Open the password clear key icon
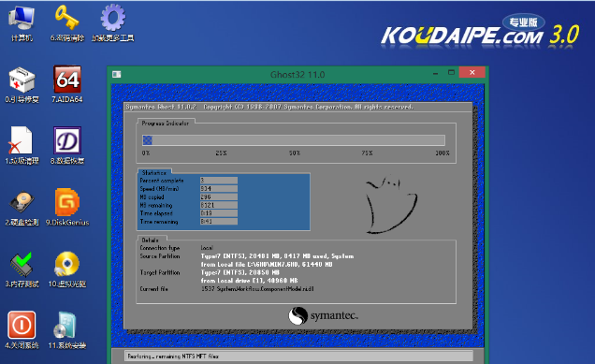Image resolution: width=595 pixels, height=364 pixels. click(66, 18)
